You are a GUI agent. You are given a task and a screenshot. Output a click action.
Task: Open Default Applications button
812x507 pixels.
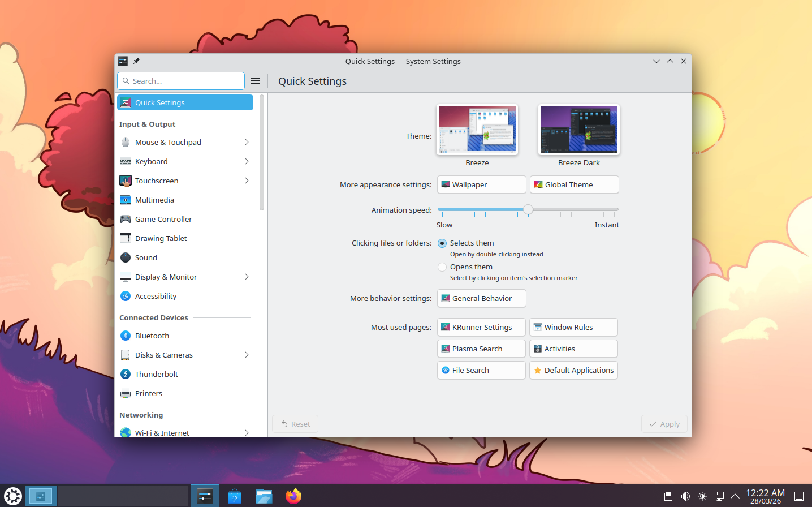coord(573,370)
